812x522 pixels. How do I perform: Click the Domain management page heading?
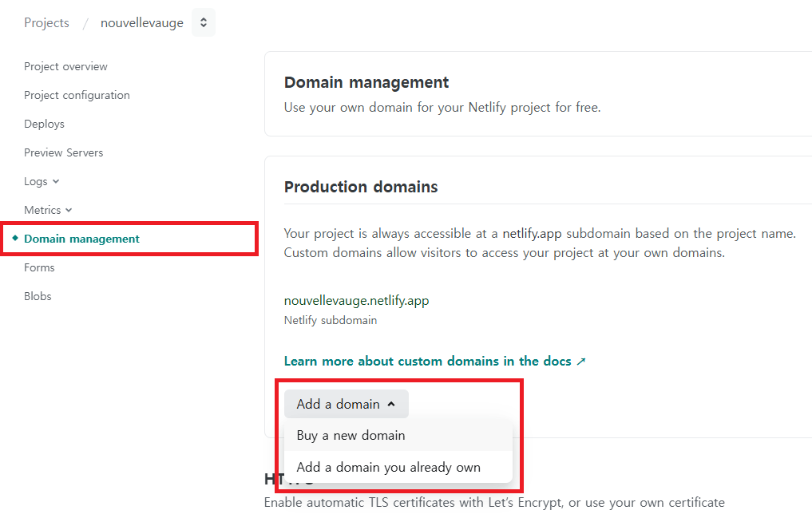coord(366,82)
